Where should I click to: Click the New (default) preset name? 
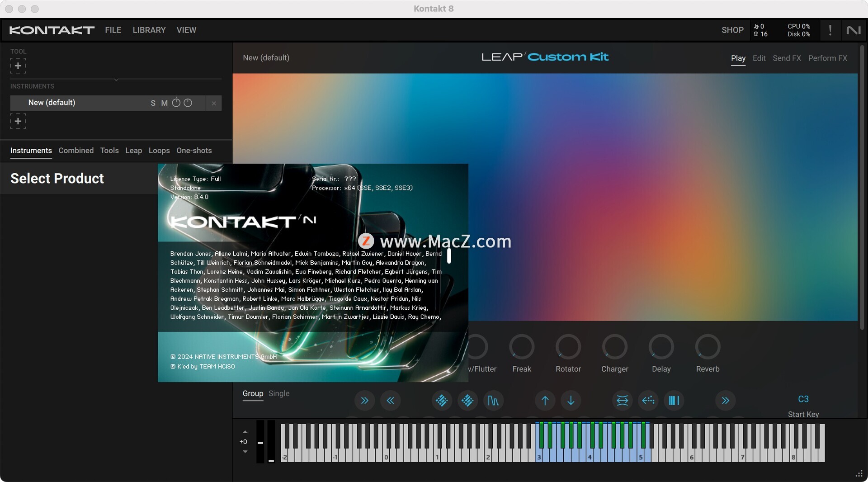(x=266, y=58)
